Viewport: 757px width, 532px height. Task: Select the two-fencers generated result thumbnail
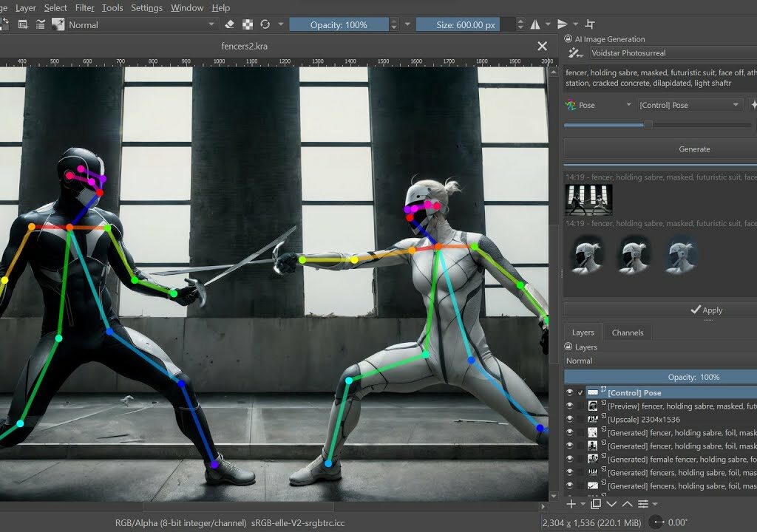pos(588,199)
